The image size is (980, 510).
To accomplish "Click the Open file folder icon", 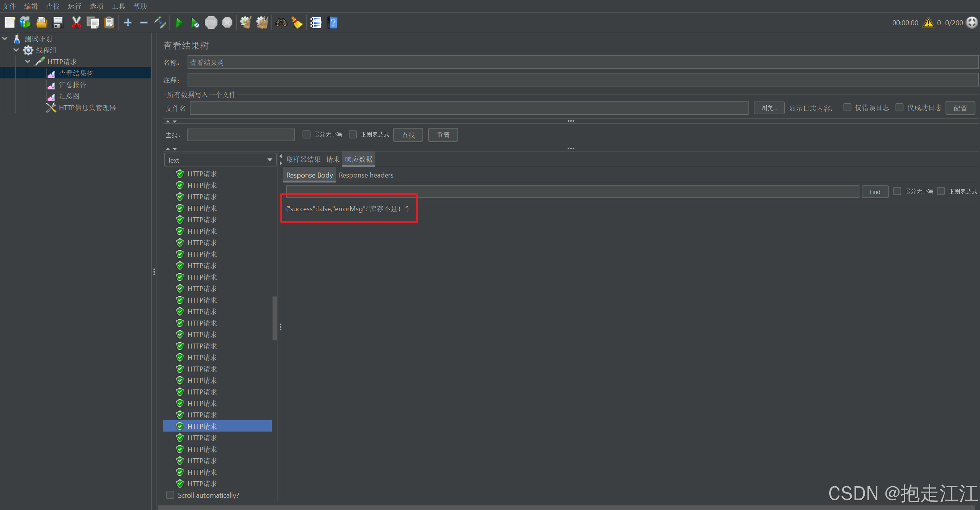I will (41, 23).
